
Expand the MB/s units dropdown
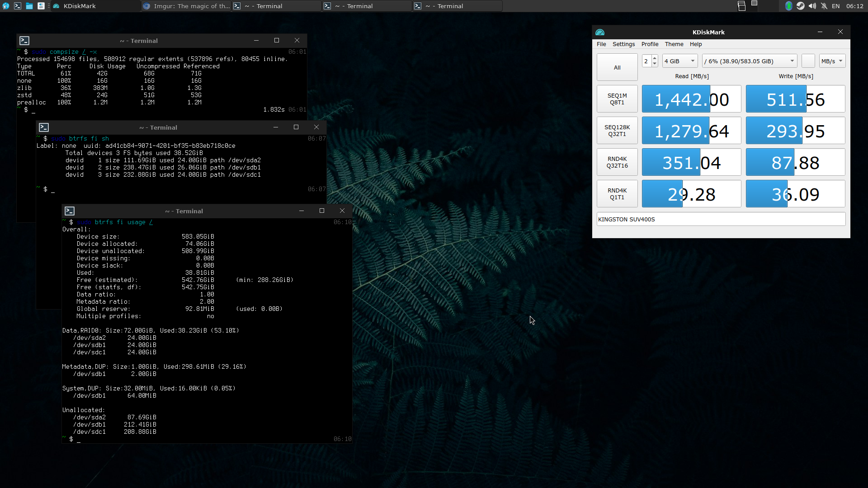[832, 61]
